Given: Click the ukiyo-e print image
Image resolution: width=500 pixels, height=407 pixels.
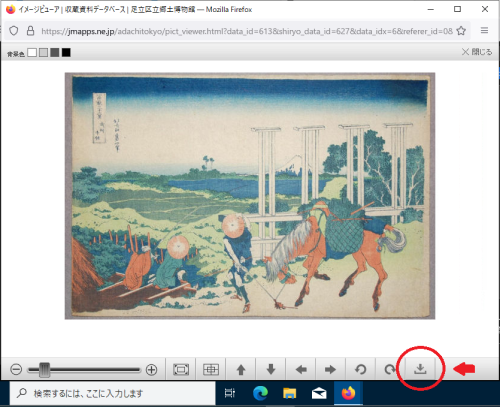Looking at the screenshot, I should (250, 196).
